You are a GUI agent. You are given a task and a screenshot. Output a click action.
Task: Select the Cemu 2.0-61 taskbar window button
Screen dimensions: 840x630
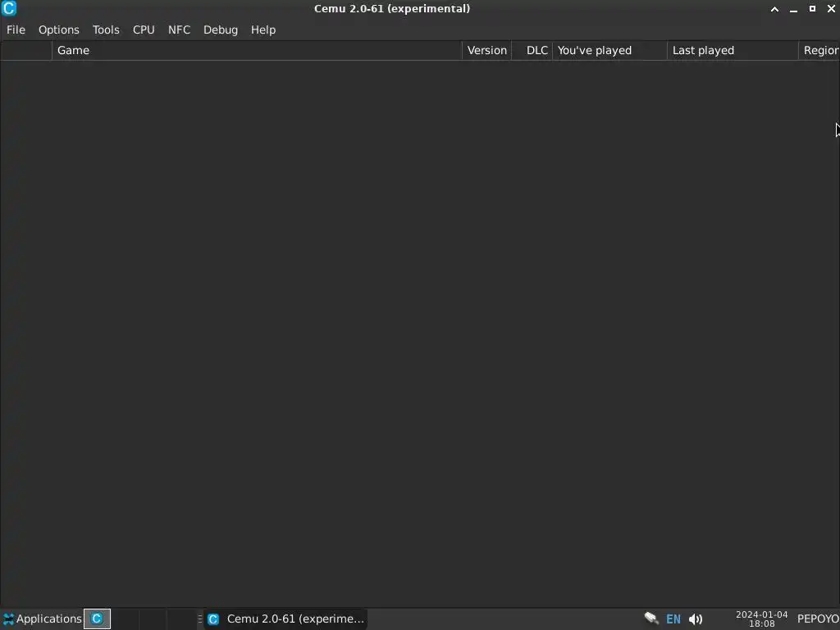pyautogui.click(x=286, y=619)
